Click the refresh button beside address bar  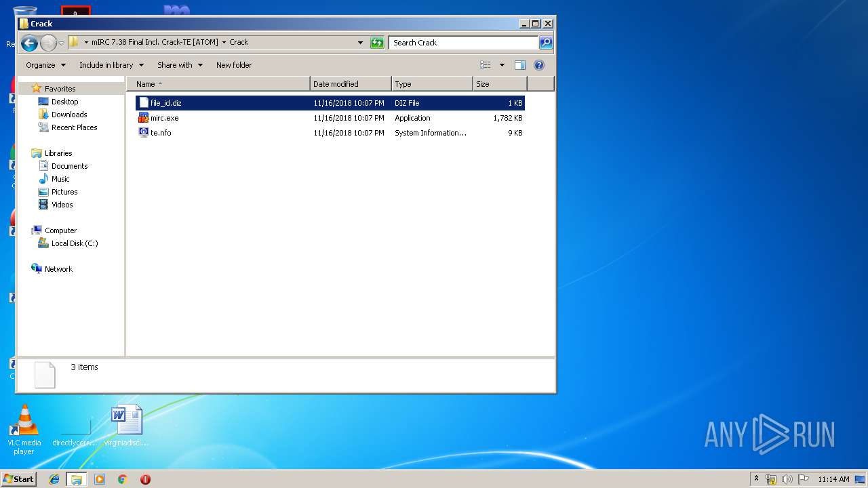tap(377, 43)
